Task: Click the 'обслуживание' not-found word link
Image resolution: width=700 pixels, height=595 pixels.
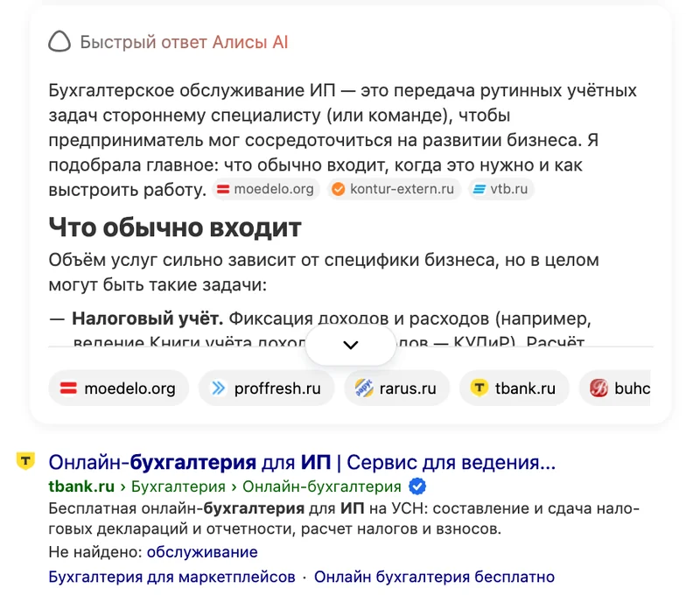Action: [x=202, y=552]
